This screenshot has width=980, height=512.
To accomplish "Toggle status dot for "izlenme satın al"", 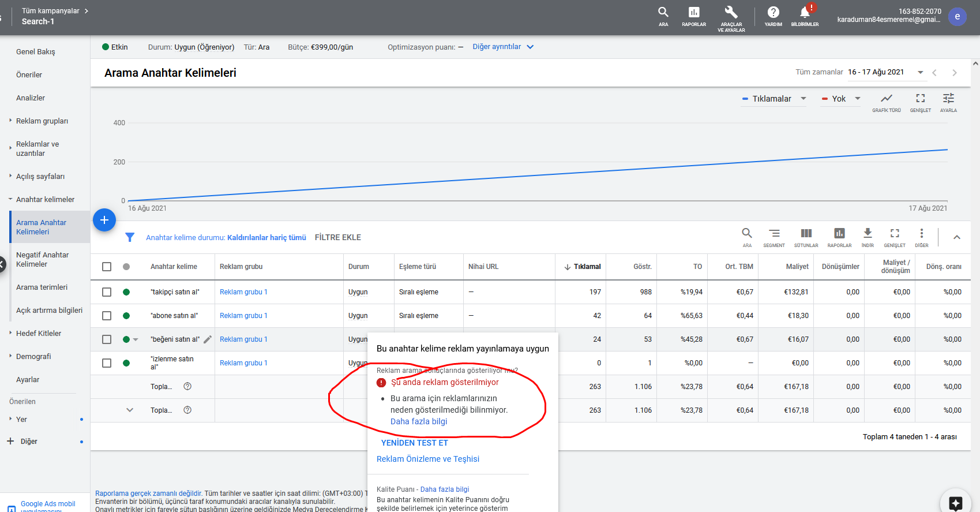I will click(126, 363).
